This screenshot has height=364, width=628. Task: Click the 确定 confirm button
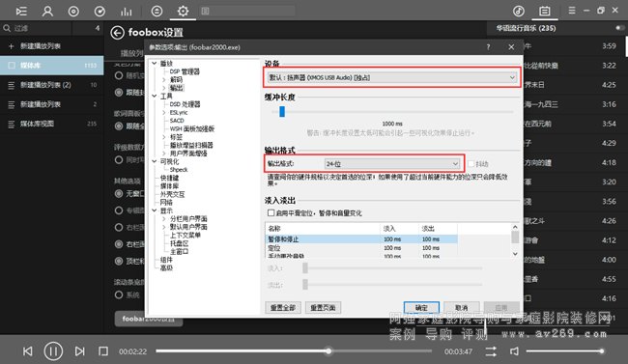(x=421, y=308)
